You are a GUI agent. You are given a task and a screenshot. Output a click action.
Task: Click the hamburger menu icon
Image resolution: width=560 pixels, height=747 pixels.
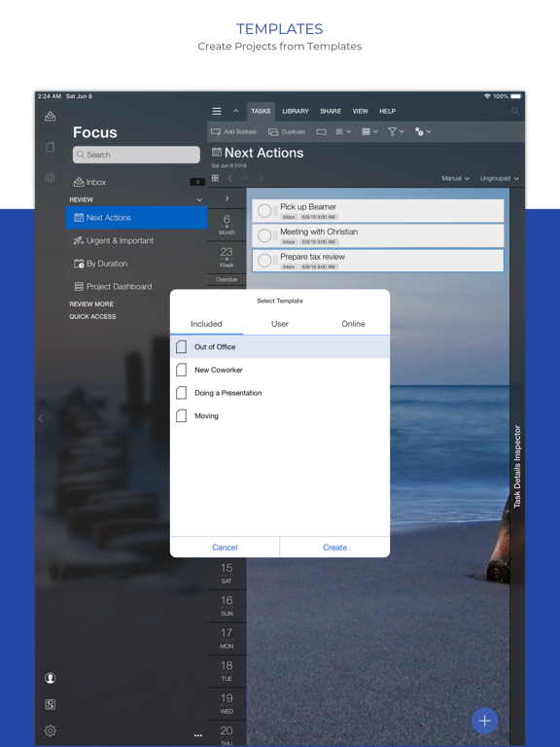point(217,111)
